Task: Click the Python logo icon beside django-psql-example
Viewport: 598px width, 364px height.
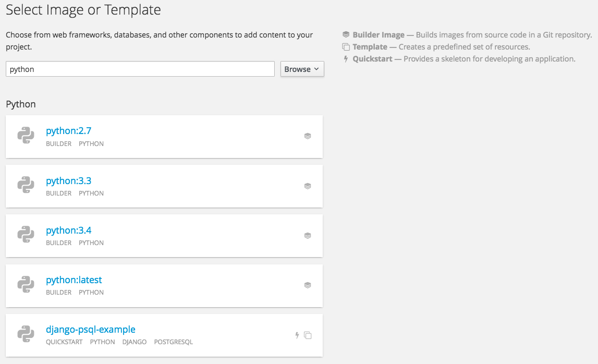Action: (x=26, y=334)
